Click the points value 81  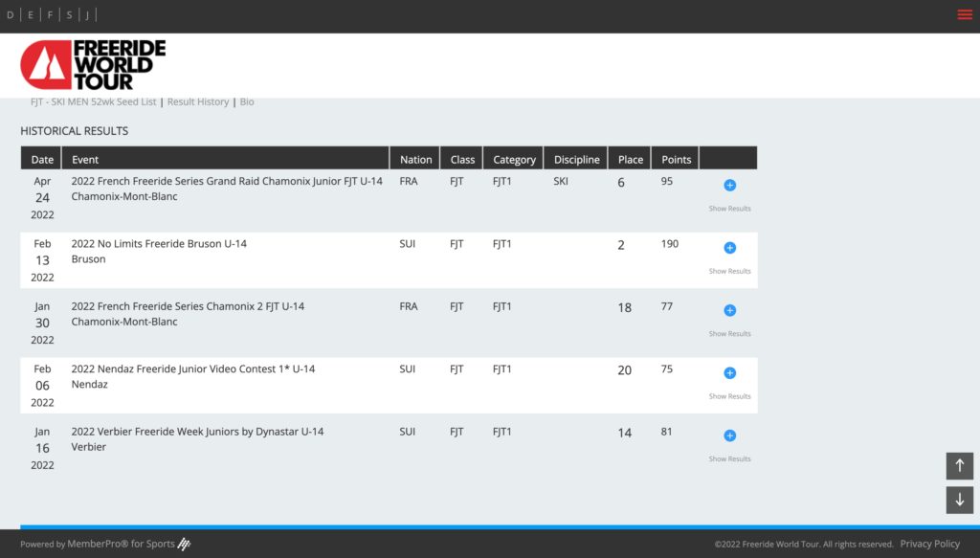(x=666, y=431)
